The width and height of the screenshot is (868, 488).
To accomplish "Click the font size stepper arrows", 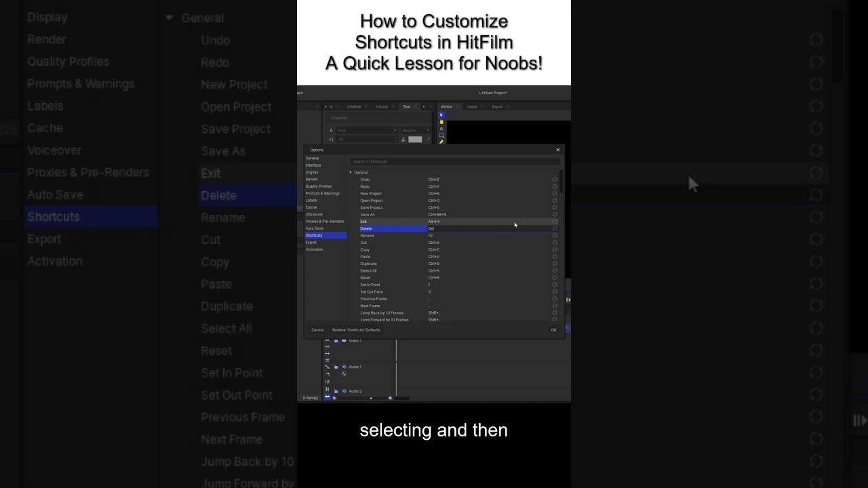I will [397, 140].
